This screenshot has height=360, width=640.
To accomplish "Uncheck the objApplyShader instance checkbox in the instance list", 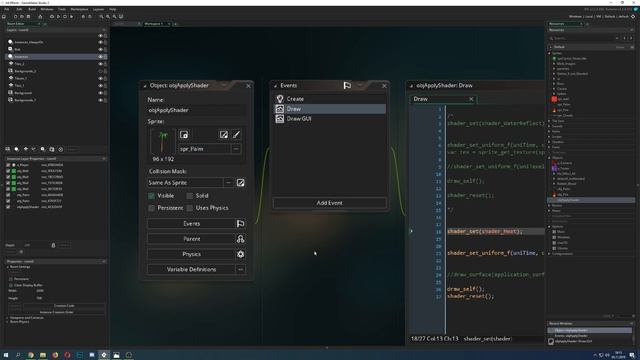I will (x=8, y=207).
